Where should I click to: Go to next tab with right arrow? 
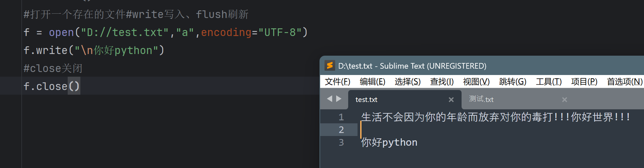[x=339, y=99]
